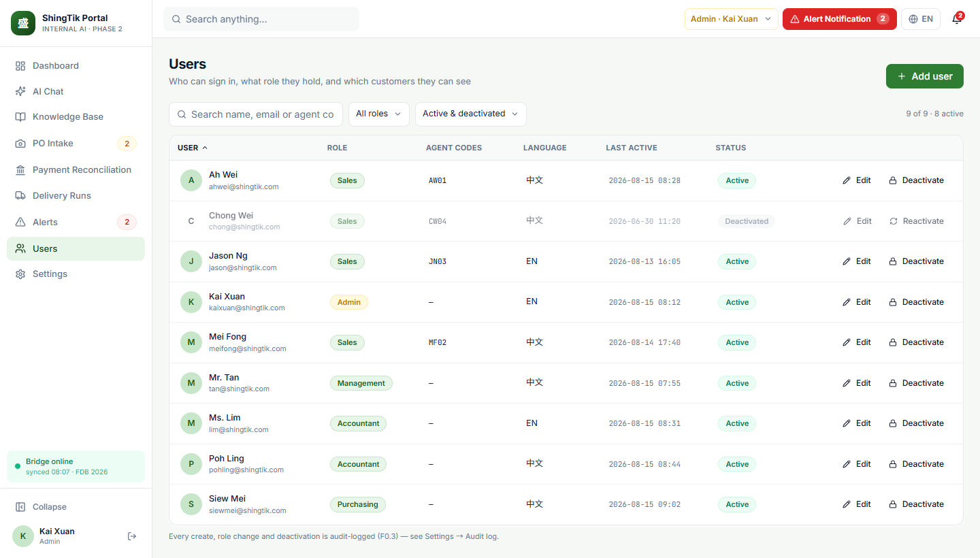The width and height of the screenshot is (980, 558).
Task: Click agent code MF02
Action: tap(438, 342)
